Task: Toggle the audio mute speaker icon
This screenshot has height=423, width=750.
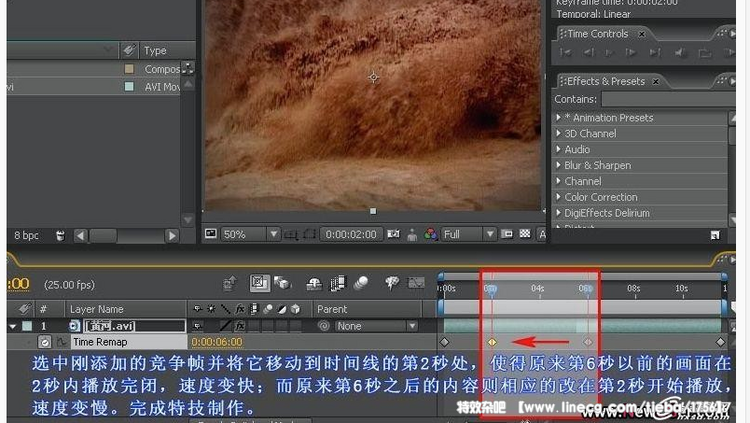Action: (680, 53)
